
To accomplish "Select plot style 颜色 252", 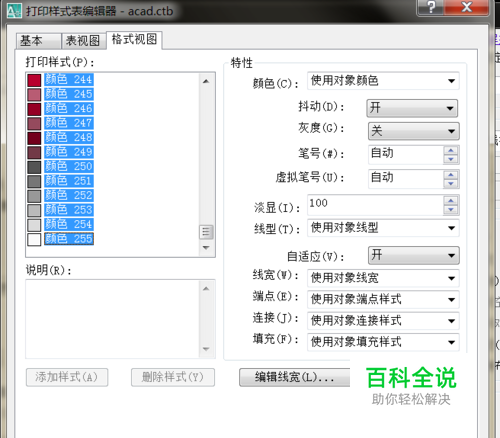I will coord(69,195).
